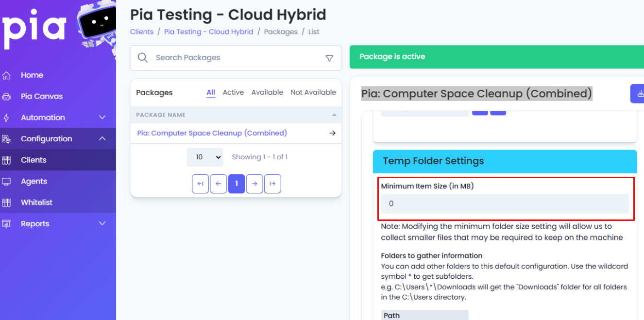
Task: Select page 1 in pagination
Action: [x=237, y=184]
